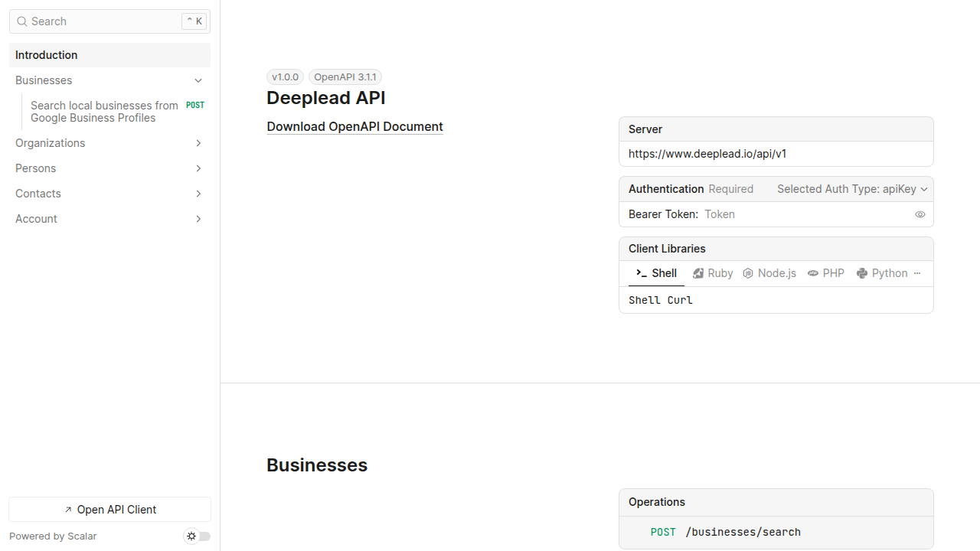
Task: Expand the Contacts section chevron
Action: tap(198, 194)
